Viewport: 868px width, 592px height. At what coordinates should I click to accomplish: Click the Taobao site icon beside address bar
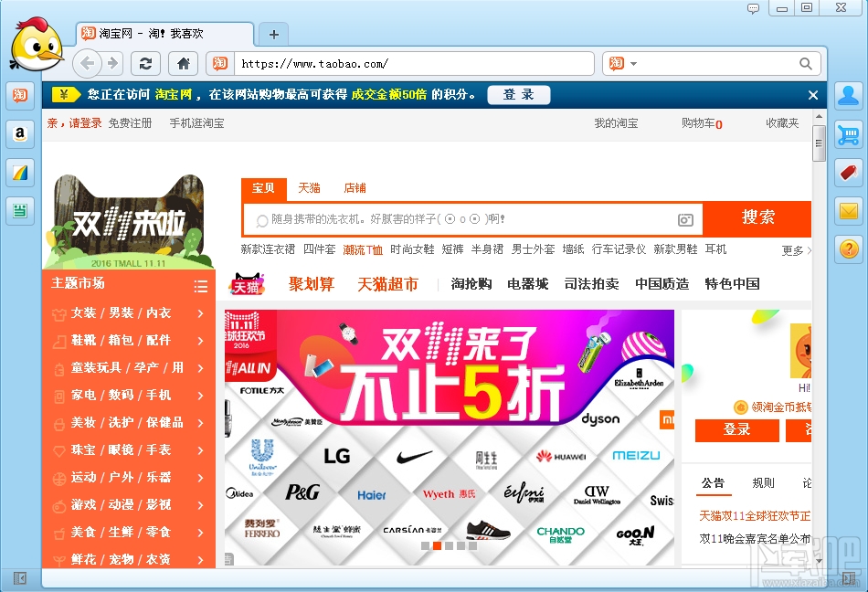pos(220,64)
